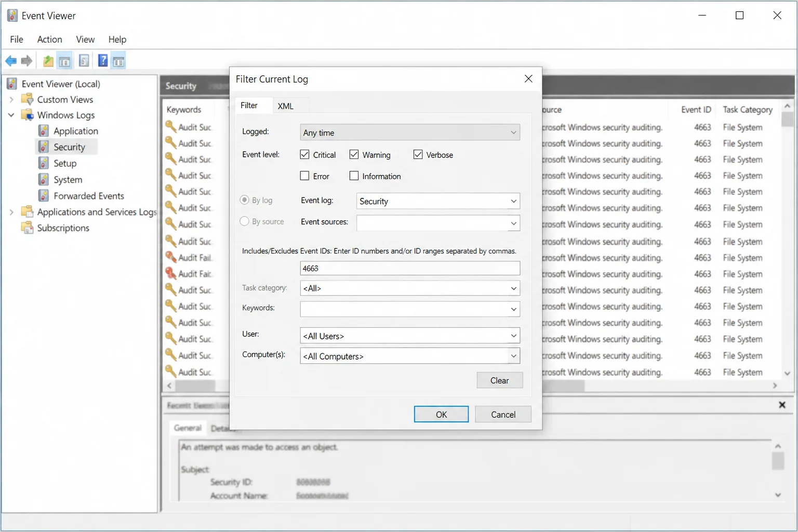Select the General tab in preview pane
The width and height of the screenshot is (798, 532).
[x=188, y=428]
